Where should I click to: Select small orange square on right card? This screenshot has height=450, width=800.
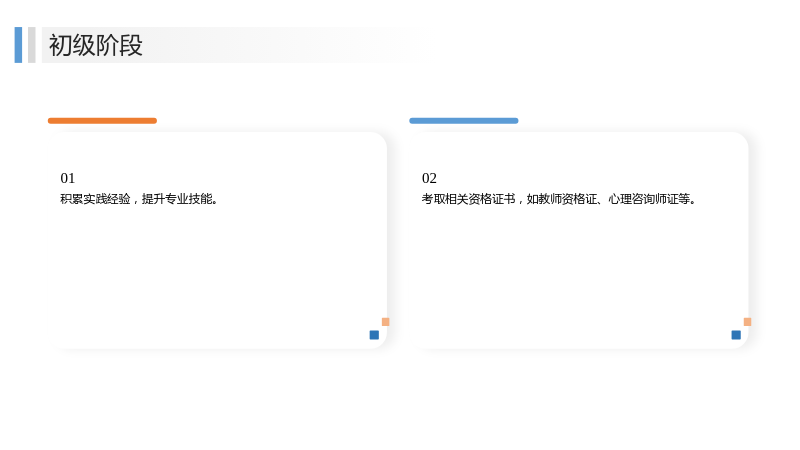tap(747, 322)
